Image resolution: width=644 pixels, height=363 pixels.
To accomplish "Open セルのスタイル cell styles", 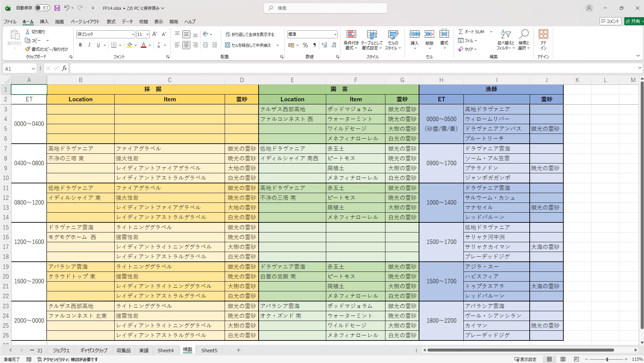I will point(393,40).
